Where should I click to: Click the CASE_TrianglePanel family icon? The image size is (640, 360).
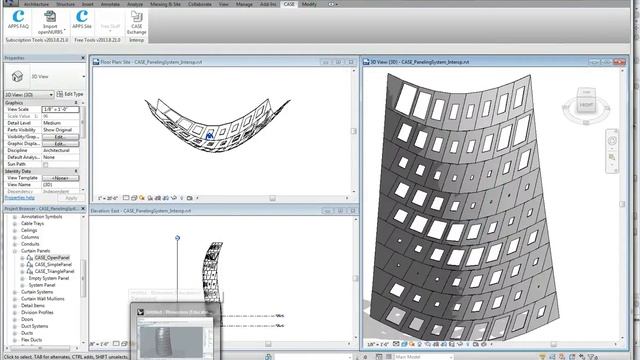29,271
